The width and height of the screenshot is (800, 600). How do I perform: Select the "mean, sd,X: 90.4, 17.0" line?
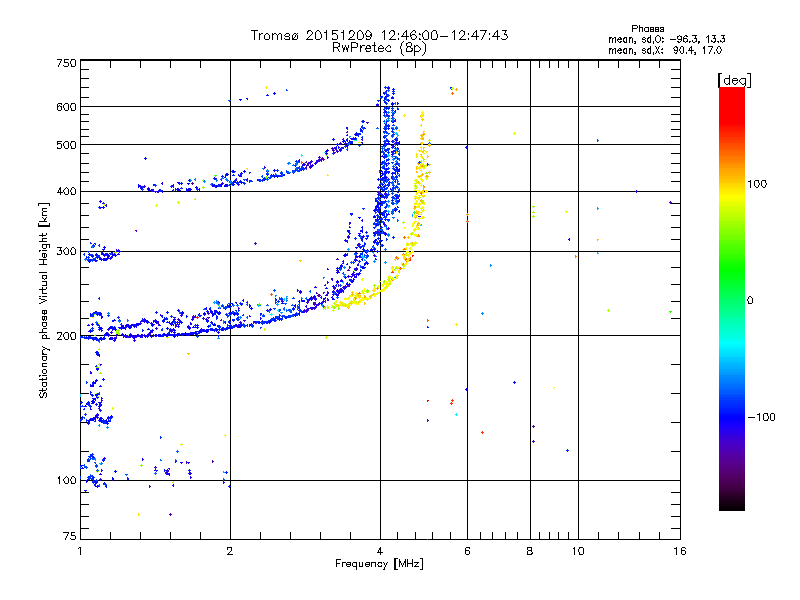pos(665,50)
